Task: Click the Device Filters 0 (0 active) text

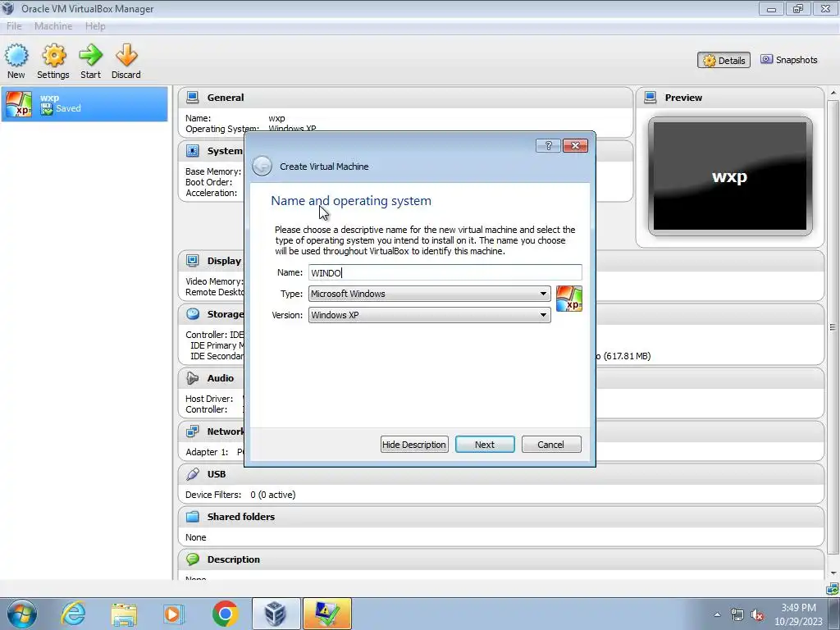Action: click(x=240, y=495)
